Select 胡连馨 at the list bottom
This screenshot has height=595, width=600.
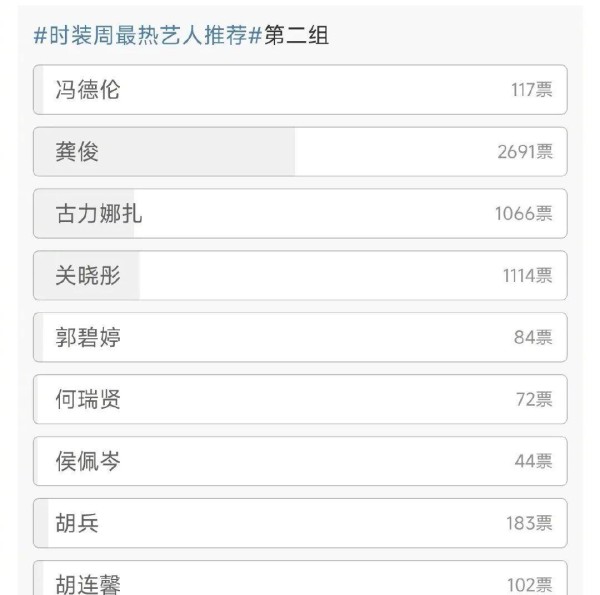click(x=300, y=578)
